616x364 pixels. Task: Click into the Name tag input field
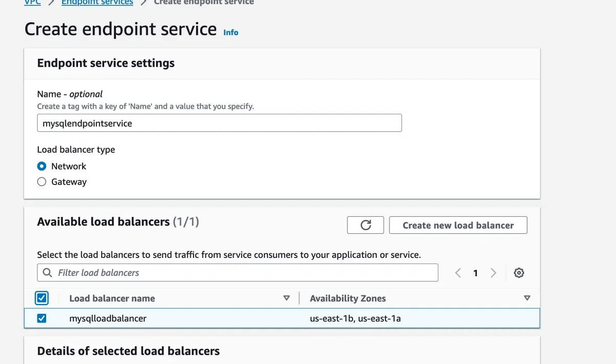coord(219,123)
